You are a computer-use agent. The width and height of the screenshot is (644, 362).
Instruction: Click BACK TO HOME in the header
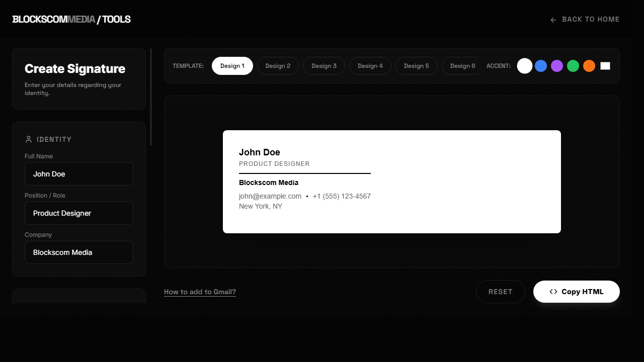[x=591, y=19]
